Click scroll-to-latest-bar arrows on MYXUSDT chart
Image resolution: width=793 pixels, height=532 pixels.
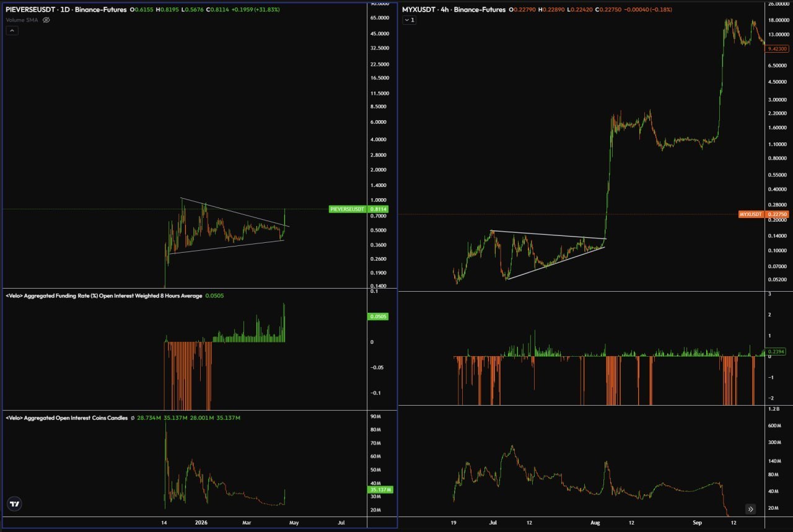pos(750,509)
